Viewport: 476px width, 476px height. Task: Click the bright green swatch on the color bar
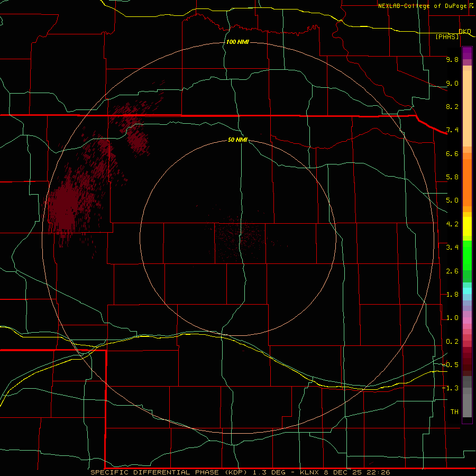[x=467, y=255]
